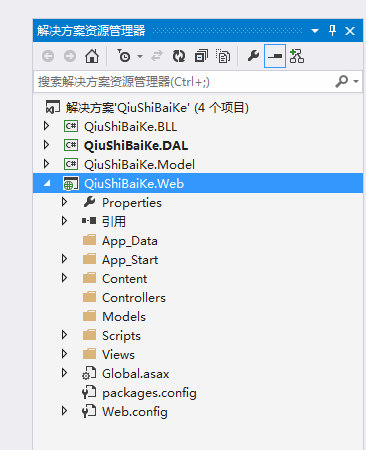Toggle Show All Files
This screenshot has height=450, width=366.
coord(223,56)
